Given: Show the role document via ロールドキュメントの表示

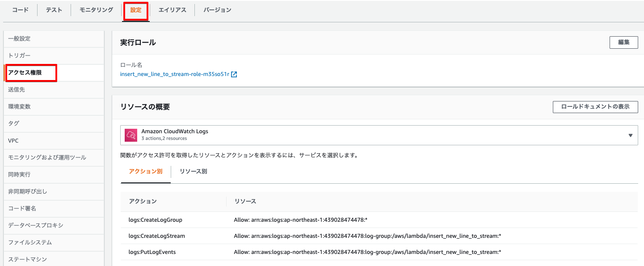Looking at the screenshot, I should tap(595, 107).
